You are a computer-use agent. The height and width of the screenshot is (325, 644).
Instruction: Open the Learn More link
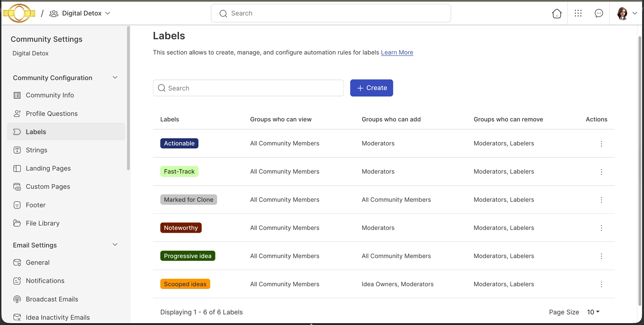(396, 52)
